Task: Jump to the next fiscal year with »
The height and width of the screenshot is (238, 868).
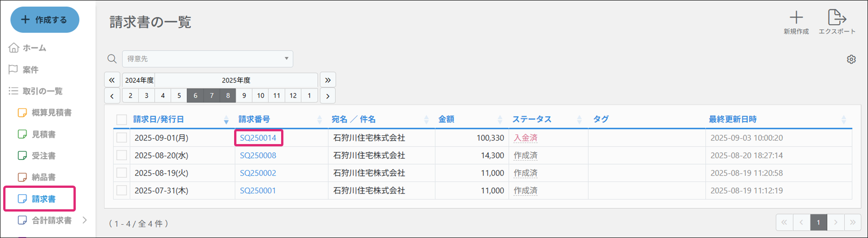Action: pyautogui.click(x=328, y=80)
